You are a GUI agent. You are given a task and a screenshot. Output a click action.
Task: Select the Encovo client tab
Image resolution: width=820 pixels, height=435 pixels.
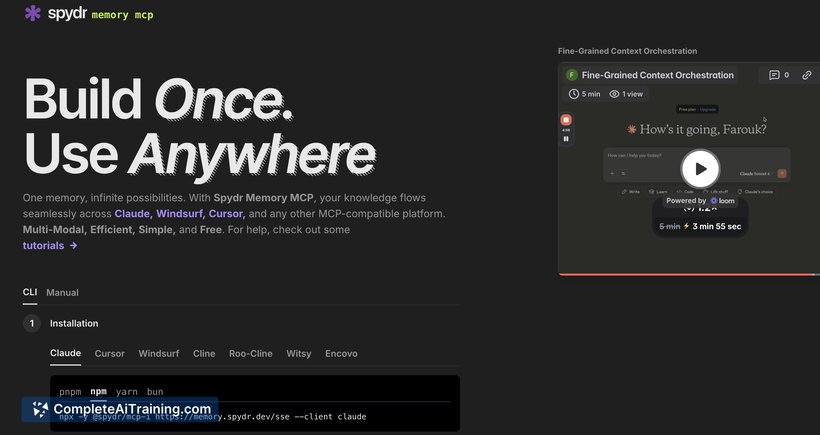coord(341,353)
